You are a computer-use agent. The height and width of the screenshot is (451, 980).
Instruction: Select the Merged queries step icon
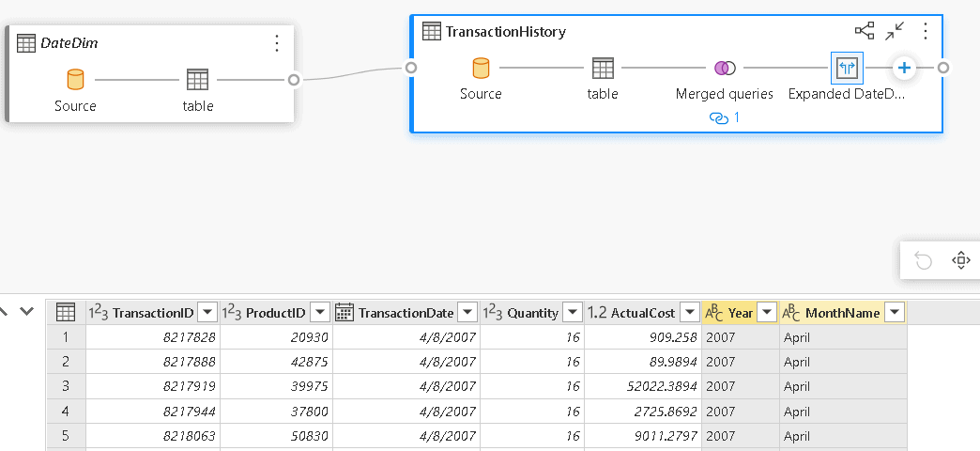click(725, 68)
